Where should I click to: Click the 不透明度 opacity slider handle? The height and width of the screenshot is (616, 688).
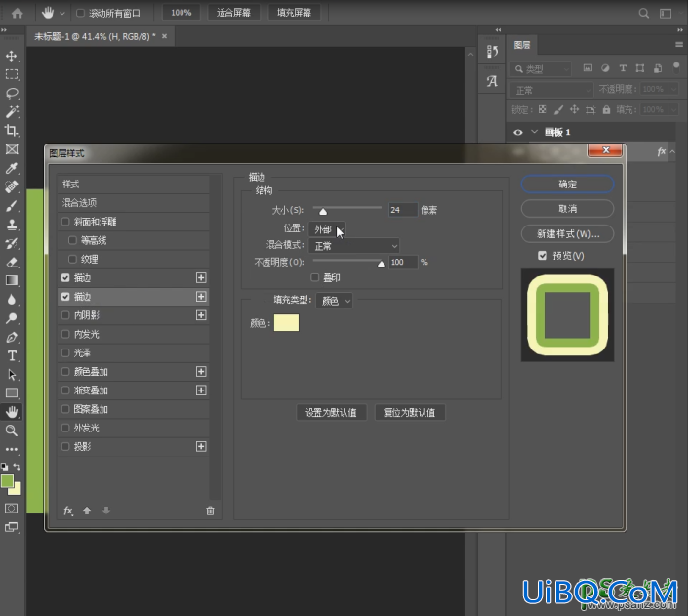[x=382, y=264]
